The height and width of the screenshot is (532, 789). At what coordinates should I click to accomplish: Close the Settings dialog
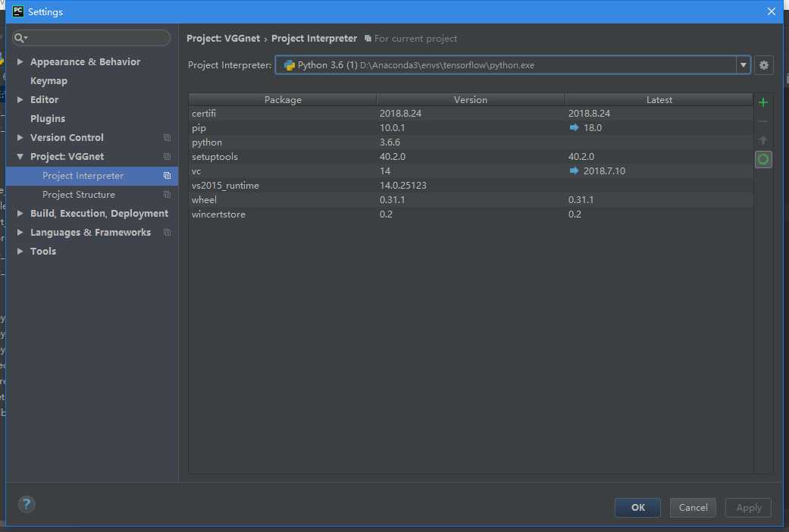pyautogui.click(x=772, y=11)
